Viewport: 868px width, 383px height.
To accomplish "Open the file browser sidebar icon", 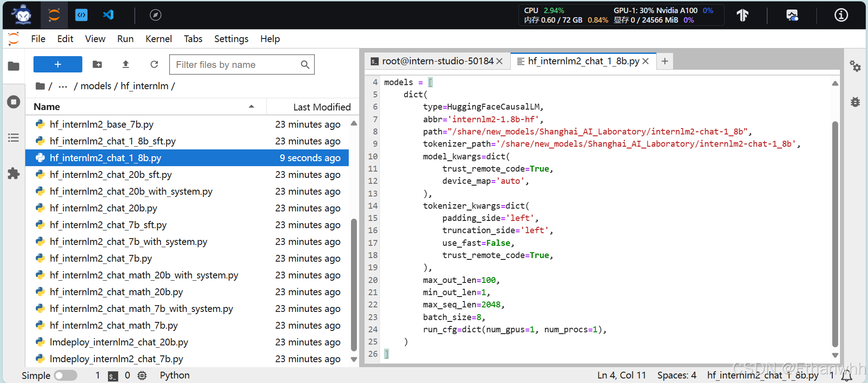I will (14, 66).
